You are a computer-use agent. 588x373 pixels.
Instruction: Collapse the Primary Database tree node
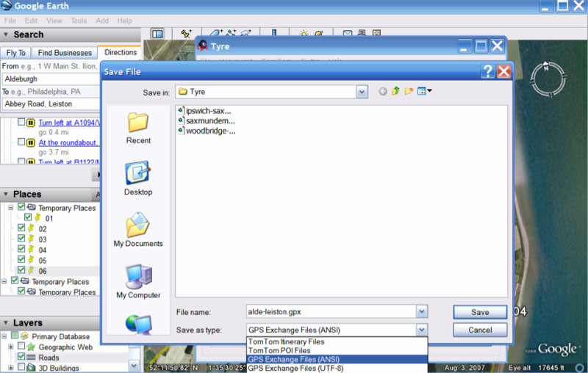[4, 336]
